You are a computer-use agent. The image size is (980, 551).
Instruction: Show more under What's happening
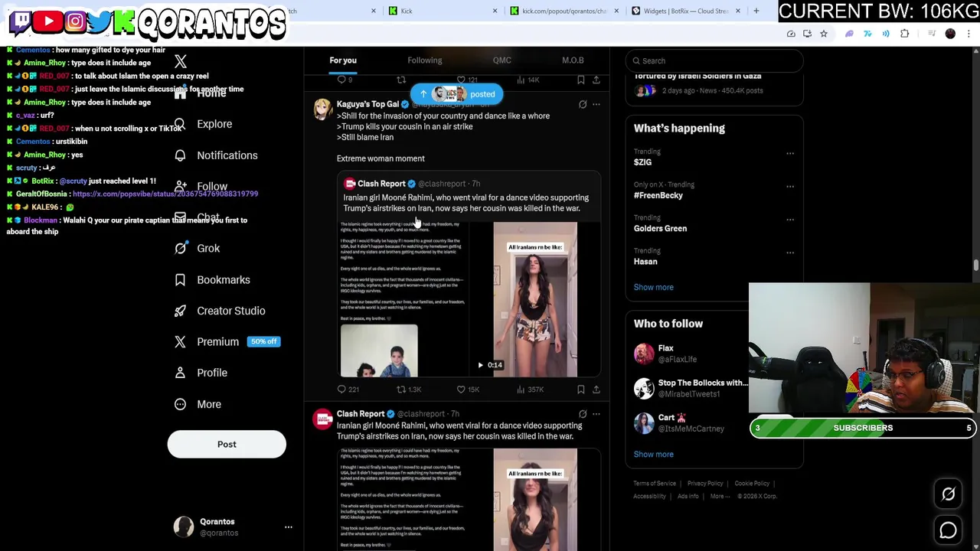click(x=653, y=287)
